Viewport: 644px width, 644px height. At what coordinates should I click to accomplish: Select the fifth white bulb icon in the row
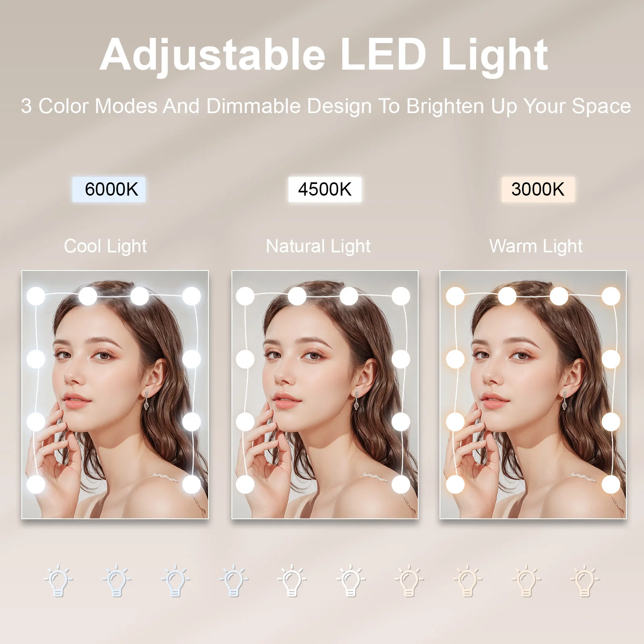pyautogui.click(x=292, y=580)
